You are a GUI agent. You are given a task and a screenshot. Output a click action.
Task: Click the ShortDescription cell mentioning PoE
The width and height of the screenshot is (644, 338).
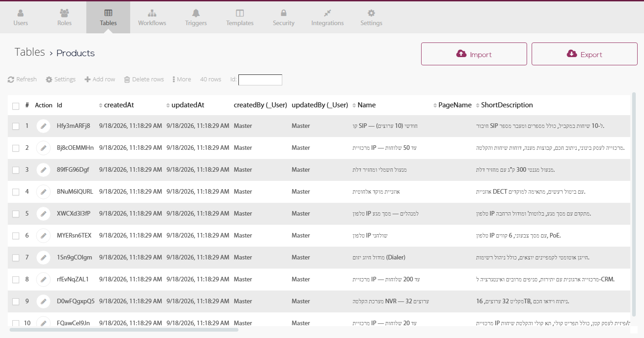[x=518, y=236]
